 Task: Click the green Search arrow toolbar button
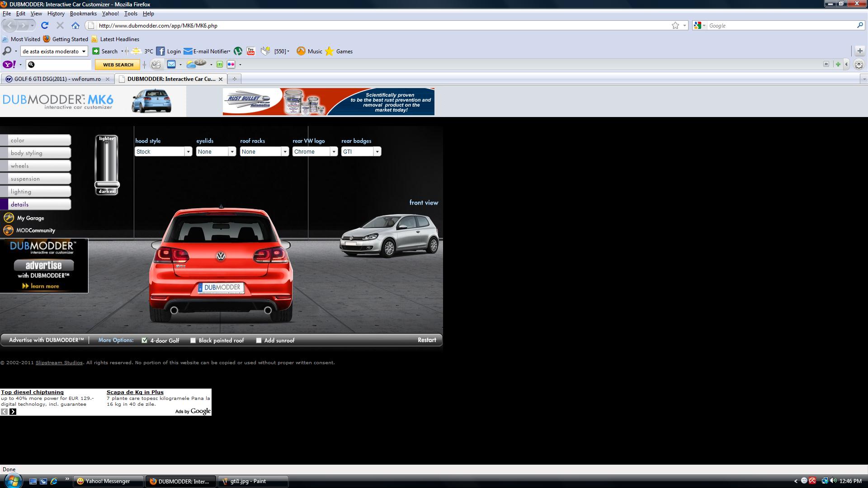pos(96,52)
